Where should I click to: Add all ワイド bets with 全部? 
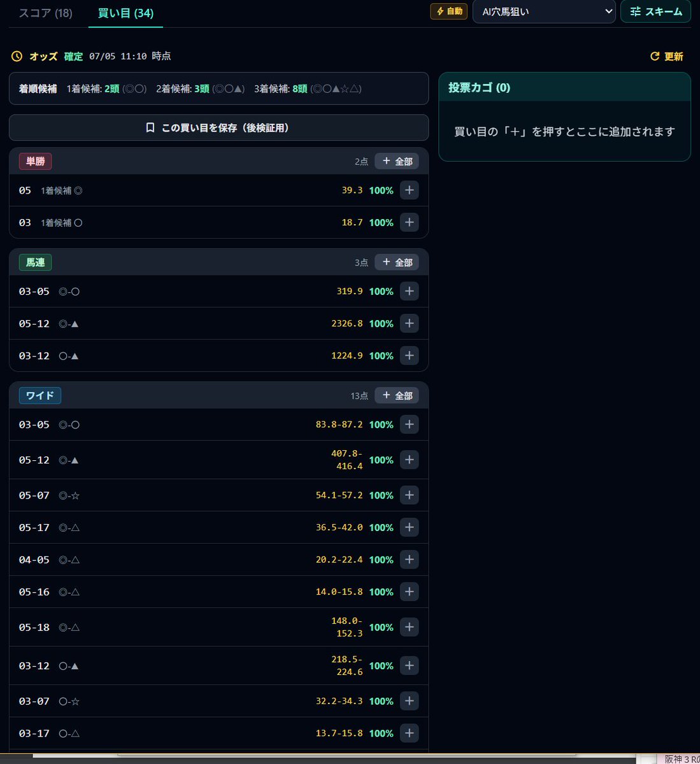point(396,395)
